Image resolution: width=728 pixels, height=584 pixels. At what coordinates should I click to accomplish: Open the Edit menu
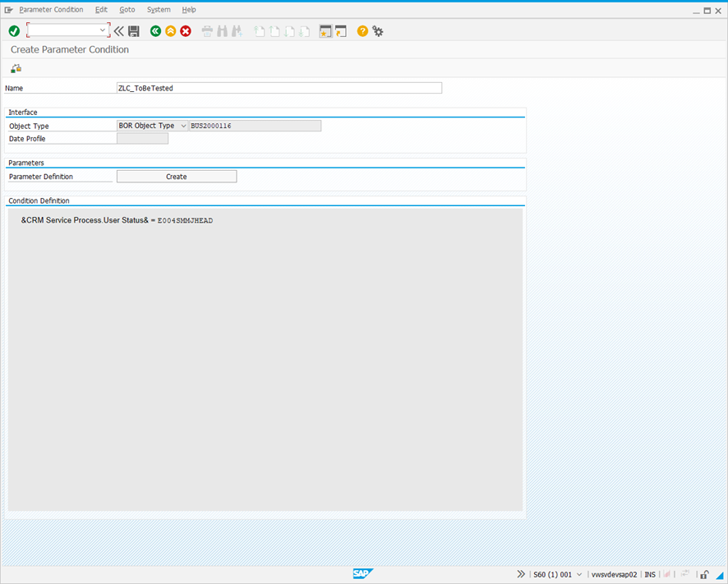pyautogui.click(x=101, y=9)
